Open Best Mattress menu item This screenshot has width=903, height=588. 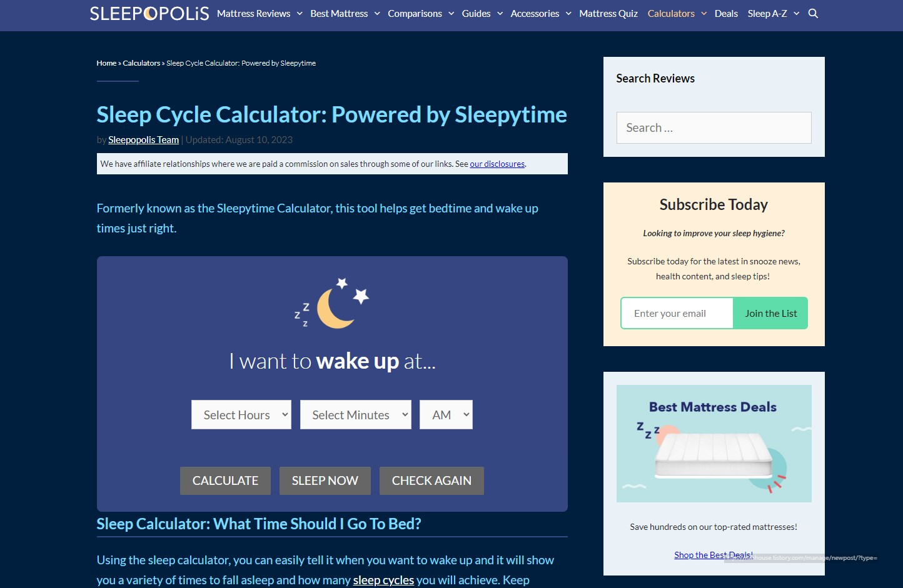tap(339, 13)
